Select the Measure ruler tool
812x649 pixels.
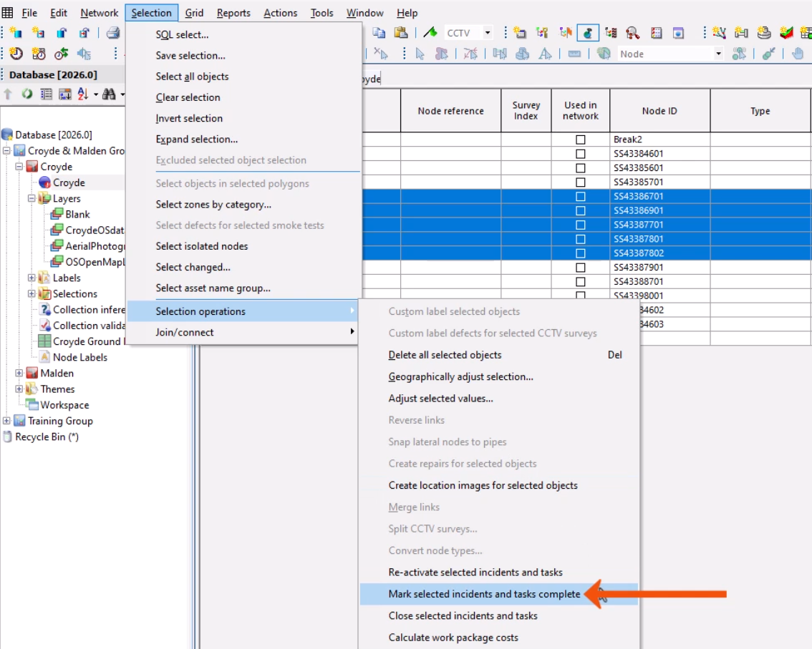pos(574,53)
